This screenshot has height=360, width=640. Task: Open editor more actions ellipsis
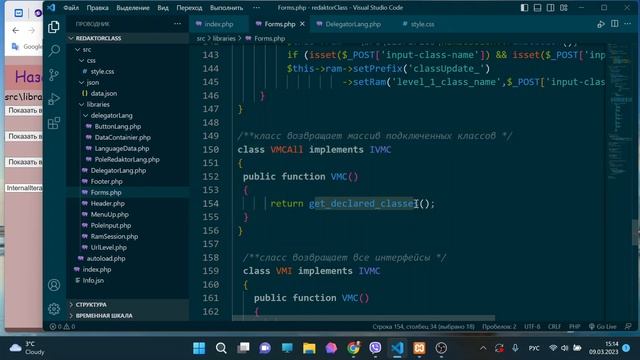click(628, 24)
